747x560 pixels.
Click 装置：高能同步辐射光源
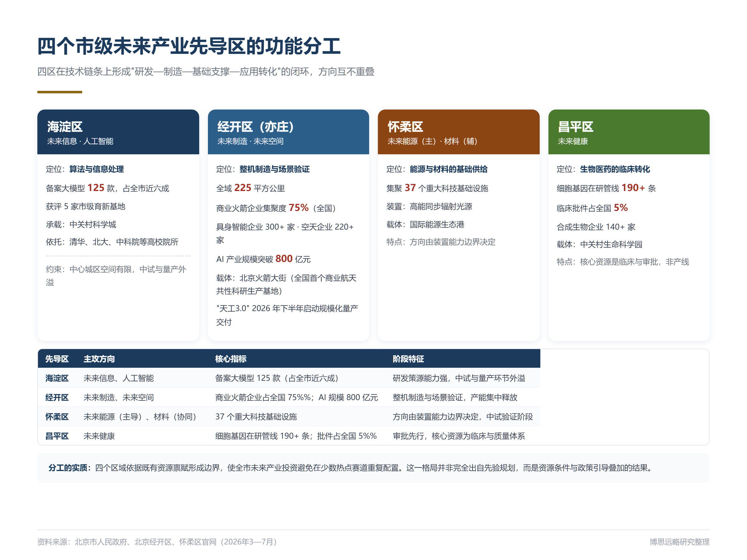(429, 206)
